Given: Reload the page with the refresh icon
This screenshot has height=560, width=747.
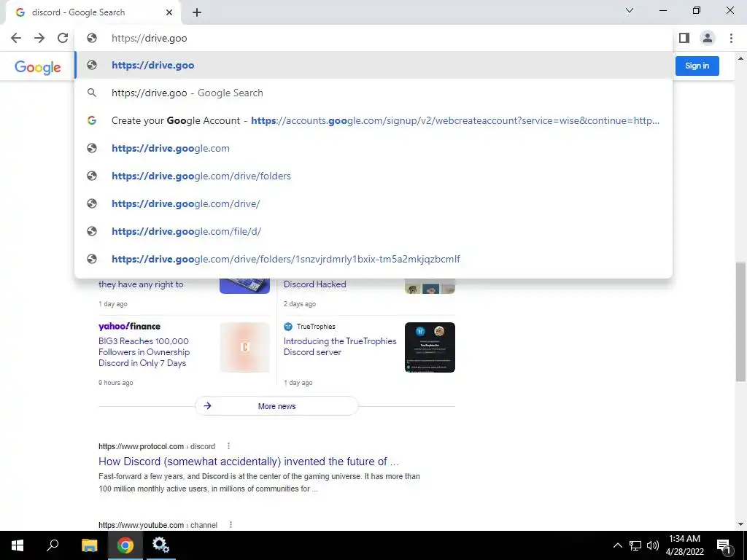Looking at the screenshot, I should [63, 38].
